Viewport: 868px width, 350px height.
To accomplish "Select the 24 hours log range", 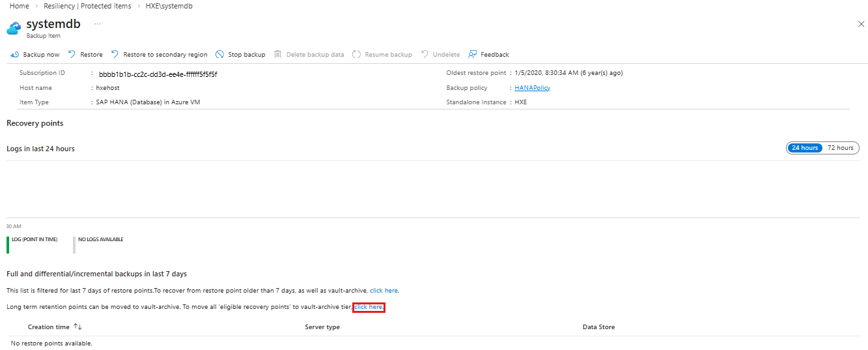I will (805, 148).
